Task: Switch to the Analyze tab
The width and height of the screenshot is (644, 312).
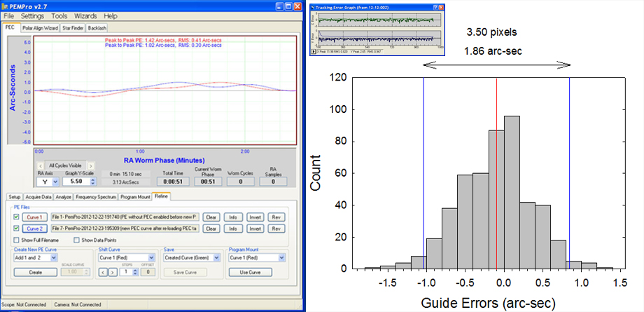Action: 64,197
